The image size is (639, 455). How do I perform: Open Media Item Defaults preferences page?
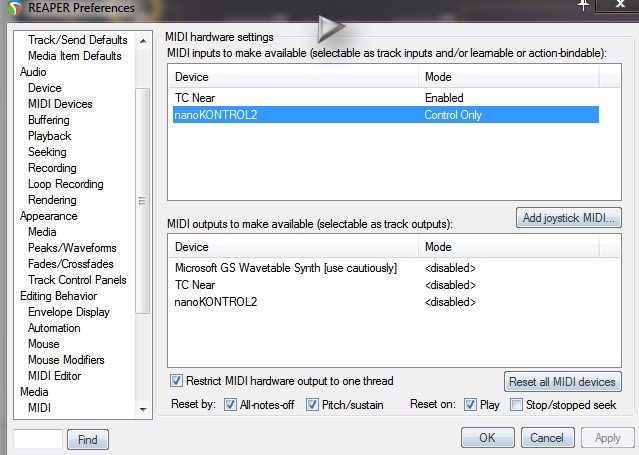75,56
